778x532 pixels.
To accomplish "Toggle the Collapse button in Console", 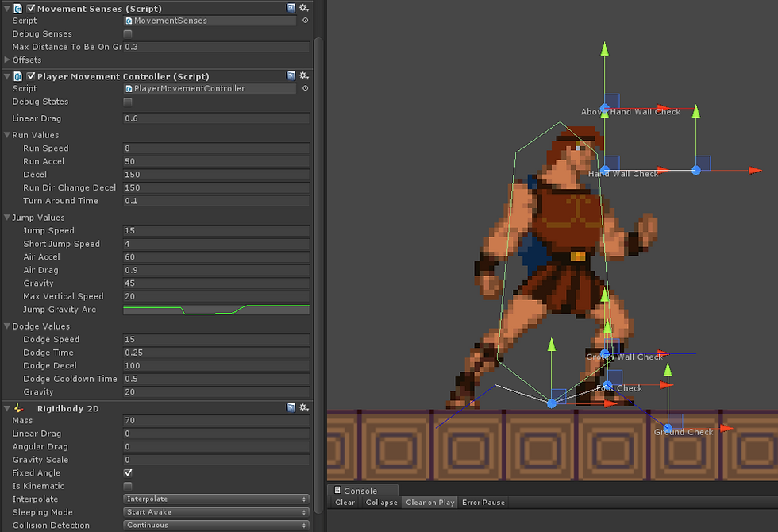I will [381, 502].
